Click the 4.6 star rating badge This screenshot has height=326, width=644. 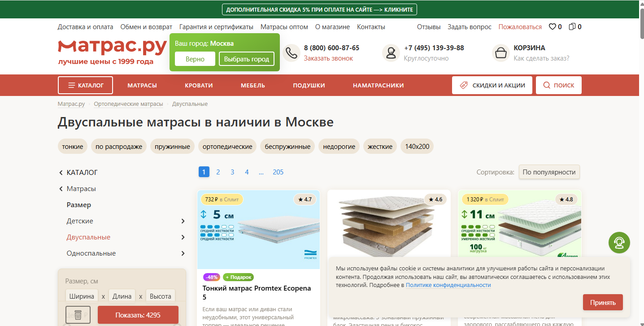(435, 200)
